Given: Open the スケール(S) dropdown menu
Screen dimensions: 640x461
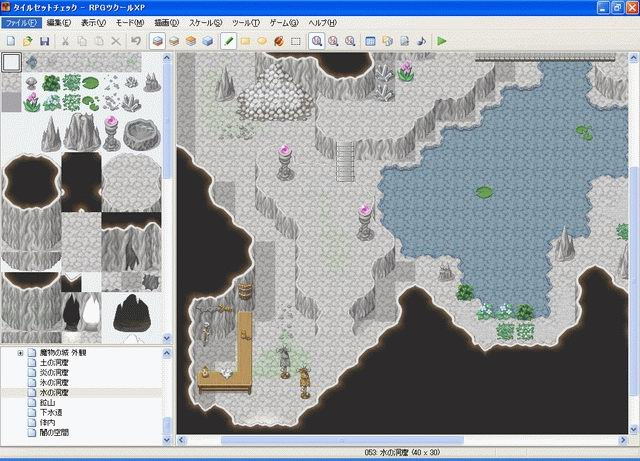Looking at the screenshot, I should [205, 22].
